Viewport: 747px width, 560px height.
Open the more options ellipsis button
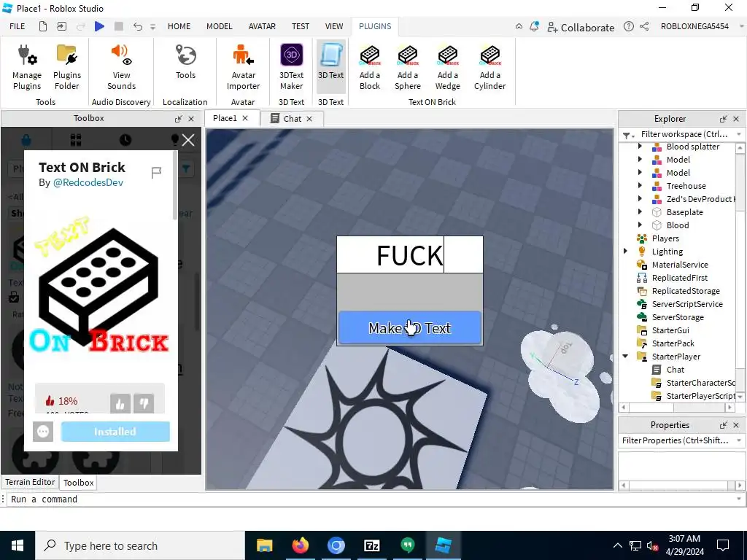43,432
